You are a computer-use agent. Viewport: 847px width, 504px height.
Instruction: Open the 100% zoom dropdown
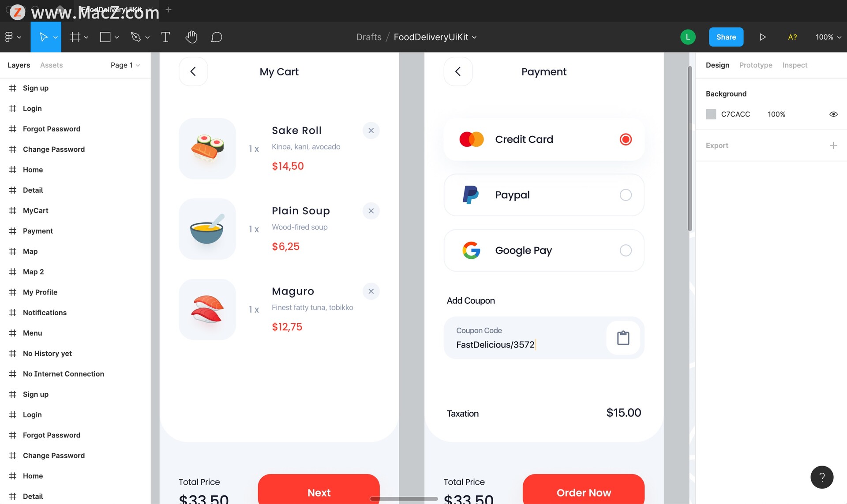[828, 37]
